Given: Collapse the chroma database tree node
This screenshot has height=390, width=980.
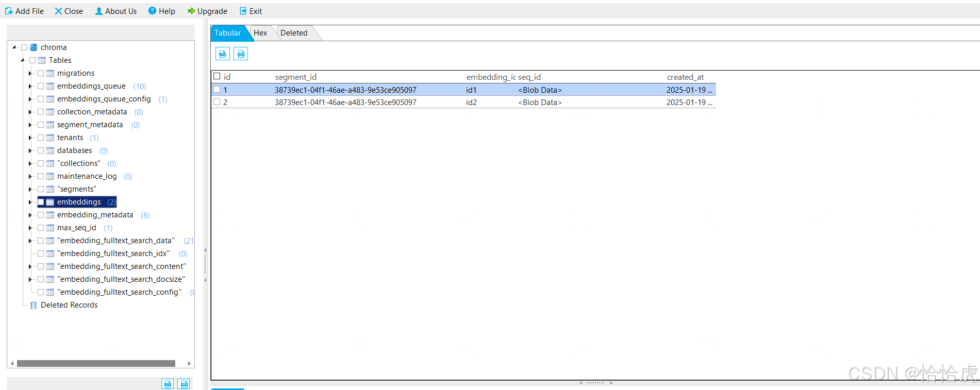Looking at the screenshot, I should pyautogui.click(x=14, y=47).
